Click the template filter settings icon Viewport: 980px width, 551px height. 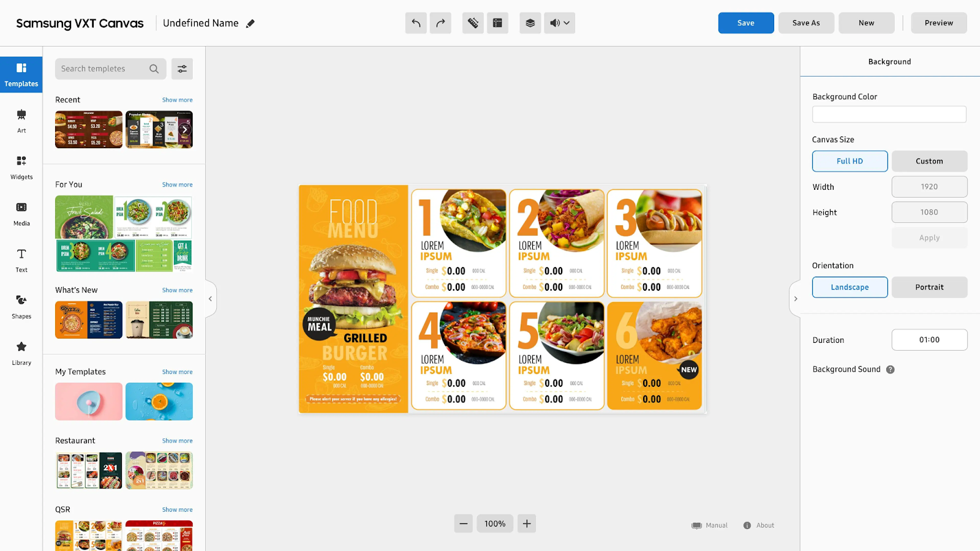pyautogui.click(x=182, y=69)
